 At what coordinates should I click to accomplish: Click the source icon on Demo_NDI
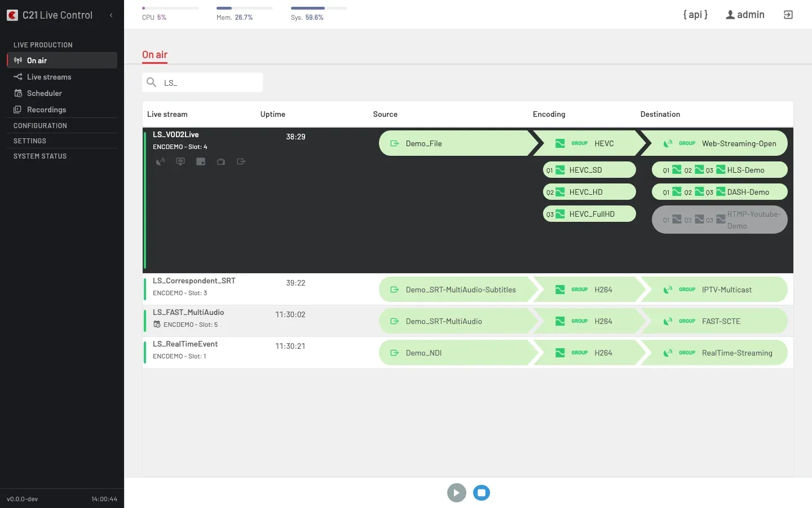coord(395,353)
